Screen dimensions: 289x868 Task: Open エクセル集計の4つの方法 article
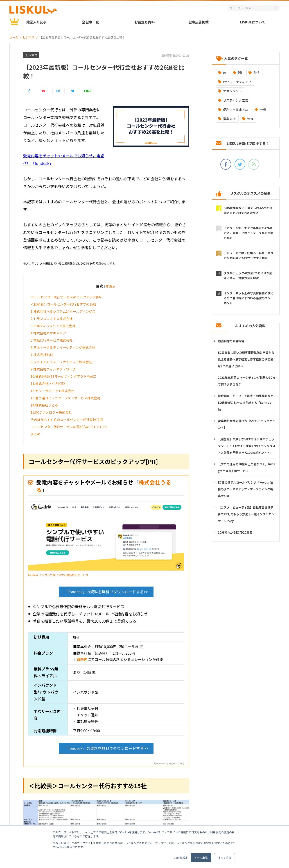pyautogui.click(x=248, y=233)
